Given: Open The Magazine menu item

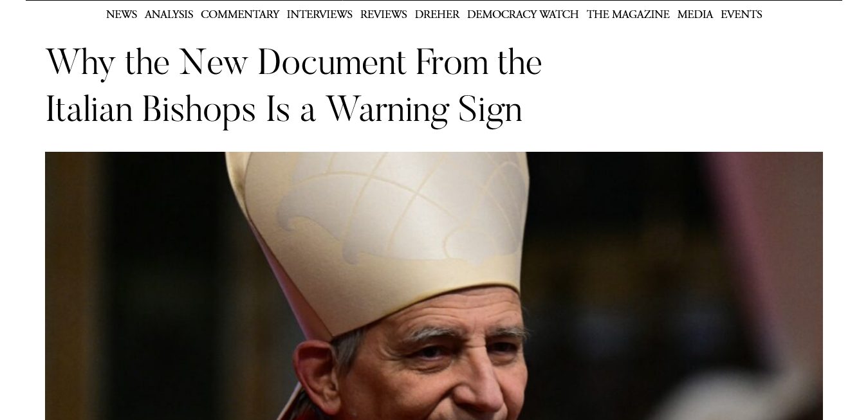Looking at the screenshot, I should [628, 15].
